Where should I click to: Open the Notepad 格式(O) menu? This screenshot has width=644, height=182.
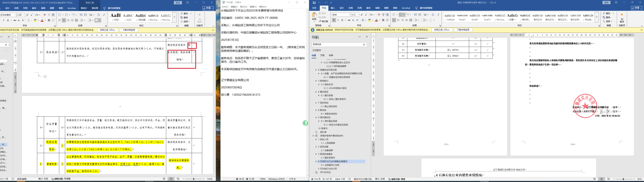(x=244, y=7)
